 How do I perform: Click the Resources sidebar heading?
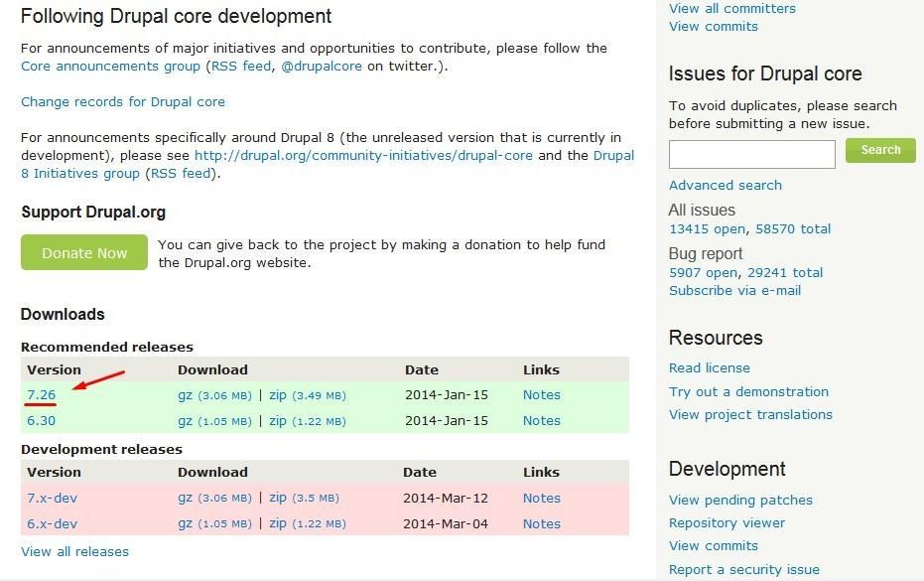(x=716, y=338)
